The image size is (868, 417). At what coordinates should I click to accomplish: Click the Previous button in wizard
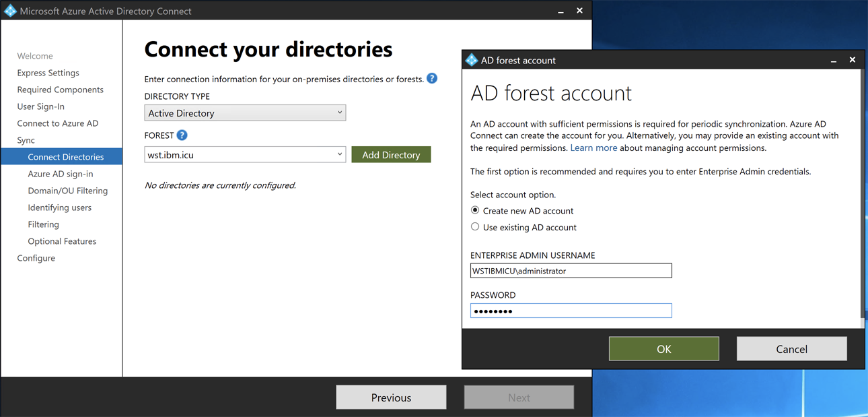point(391,397)
